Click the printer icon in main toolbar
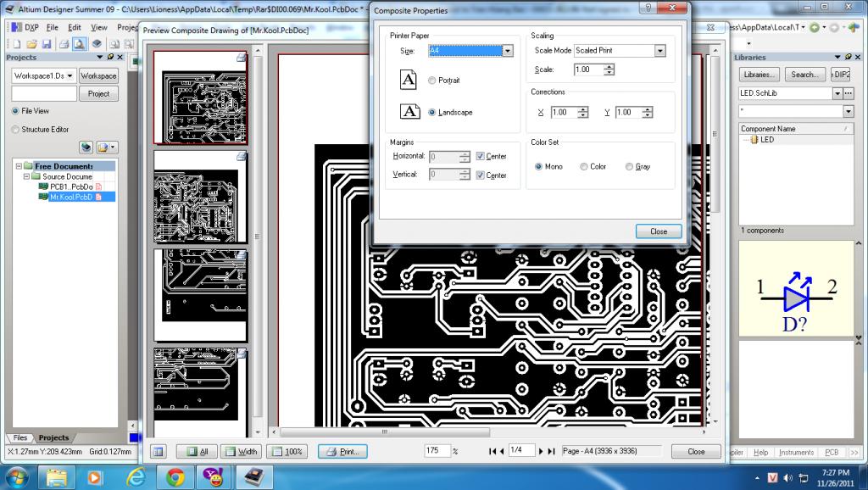The image size is (868, 490). pos(64,43)
